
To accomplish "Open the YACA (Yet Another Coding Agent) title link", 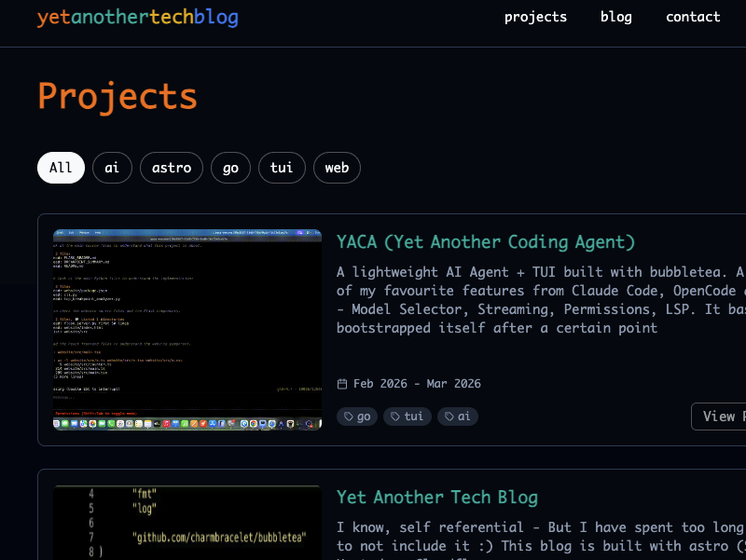I will coord(487,242).
